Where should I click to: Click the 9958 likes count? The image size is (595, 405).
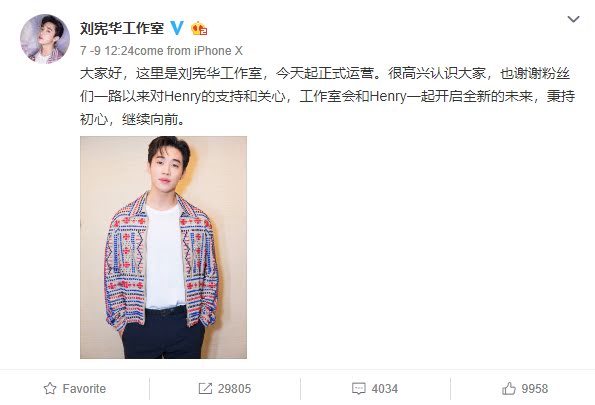point(535,389)
